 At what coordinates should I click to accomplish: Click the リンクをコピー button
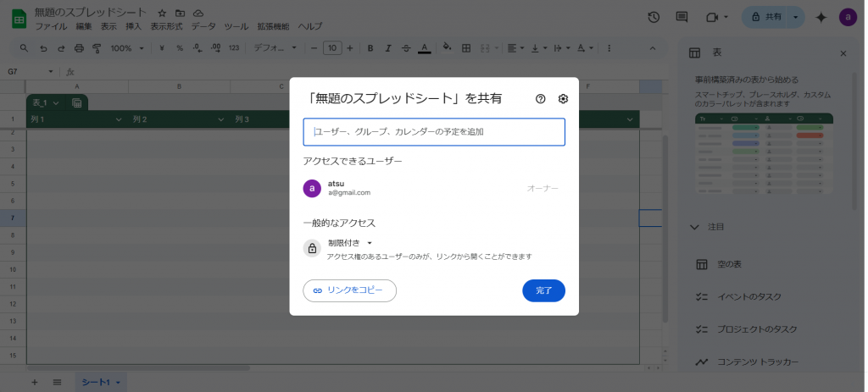coord(349,290)
